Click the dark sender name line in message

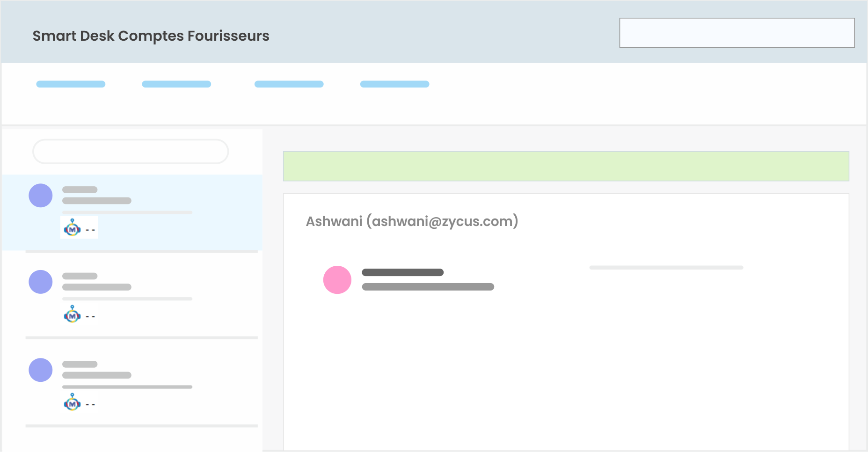(403, 272)
